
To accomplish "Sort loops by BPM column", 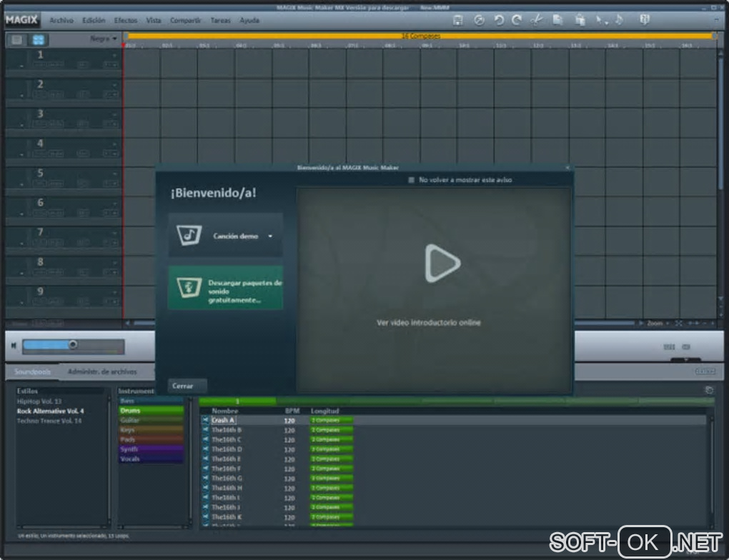I will [x=292, y=411].
